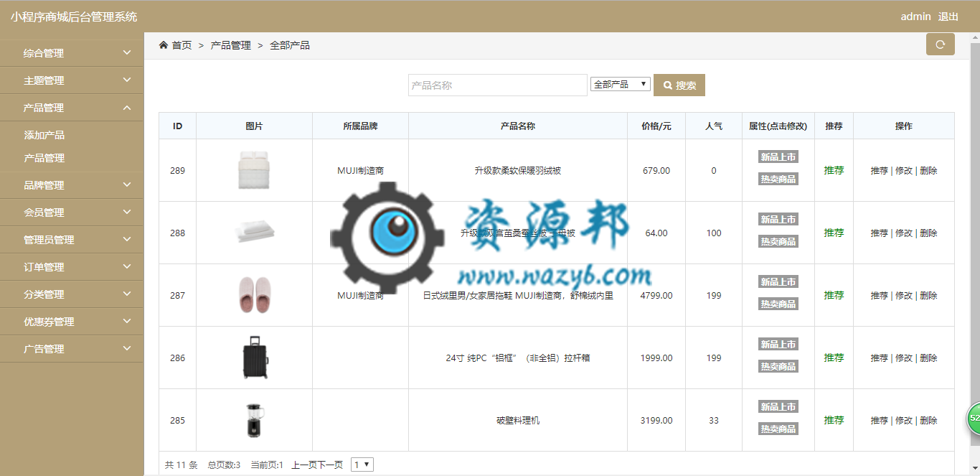
Task: Expand 品牌管理 sidebar menu
Action: pyautogui.click(x=72, y=185)
